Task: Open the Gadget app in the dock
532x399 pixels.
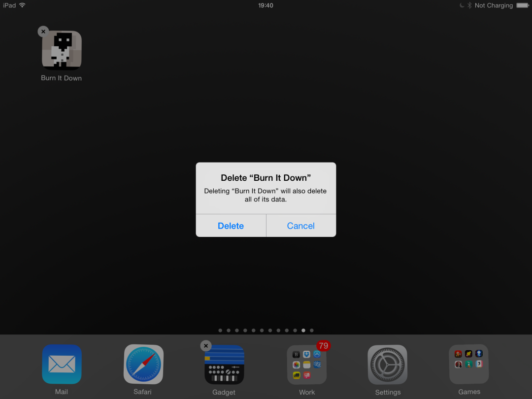Action: pyautogui.click(x=224, y=365)
